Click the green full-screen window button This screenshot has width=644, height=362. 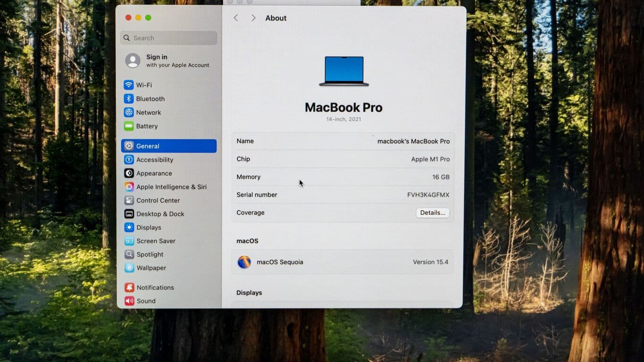click(x=148, y=17)
